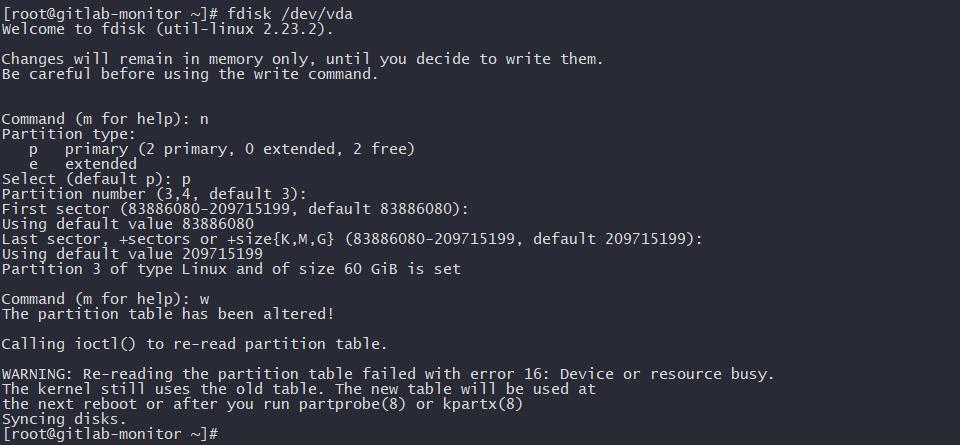
Task: Click the 'First sector' prompt line
Action: tap(235, 209)
